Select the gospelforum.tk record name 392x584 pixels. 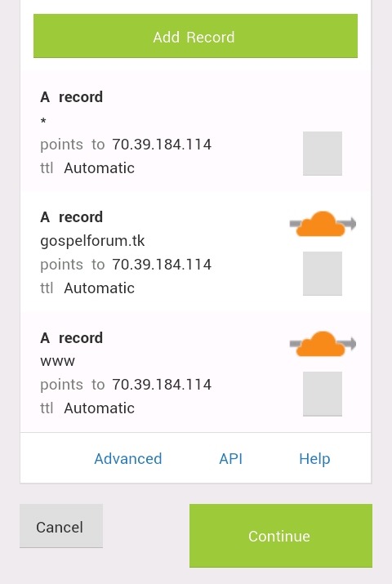coord(92,241)
